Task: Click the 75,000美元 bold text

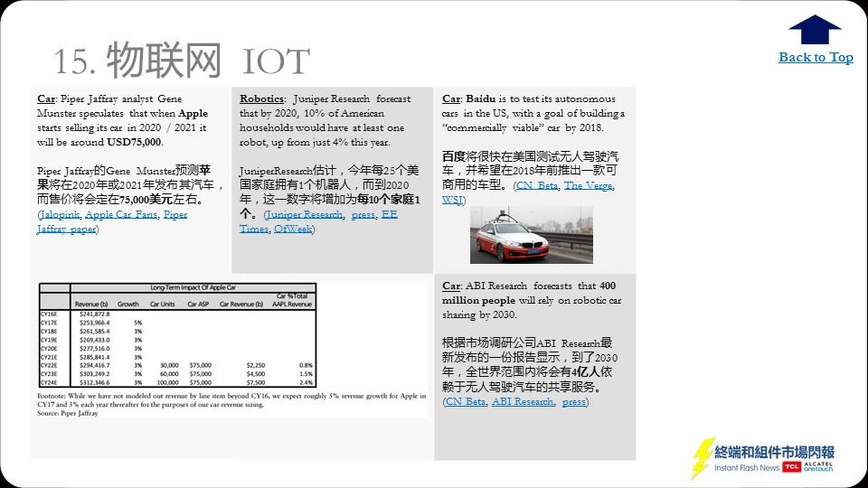Action: 145,200
